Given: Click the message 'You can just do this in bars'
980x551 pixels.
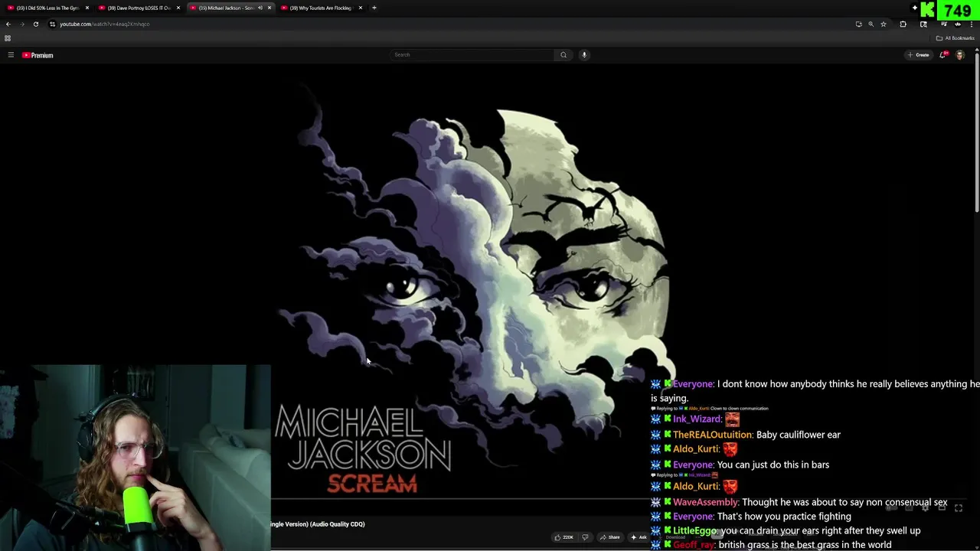Looking at the screenshot, I should click(773, 465).
